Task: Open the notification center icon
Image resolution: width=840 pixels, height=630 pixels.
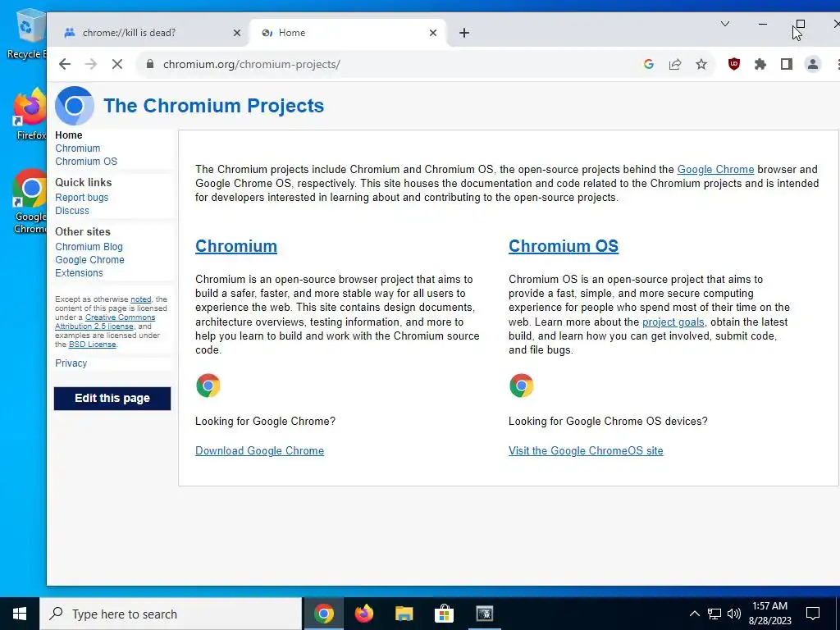Action: tap(813, 614)
